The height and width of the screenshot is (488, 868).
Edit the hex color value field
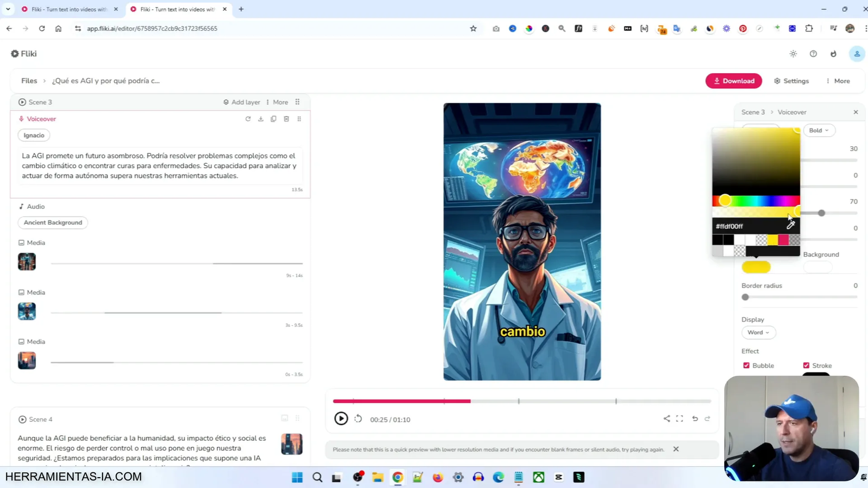730,226
